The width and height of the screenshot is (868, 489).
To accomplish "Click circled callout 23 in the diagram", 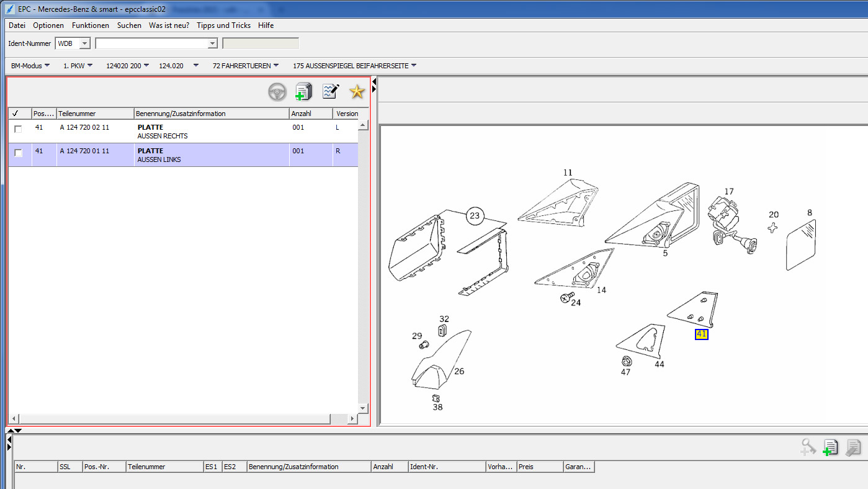I will pyautogui.click(x=475, y=216).
